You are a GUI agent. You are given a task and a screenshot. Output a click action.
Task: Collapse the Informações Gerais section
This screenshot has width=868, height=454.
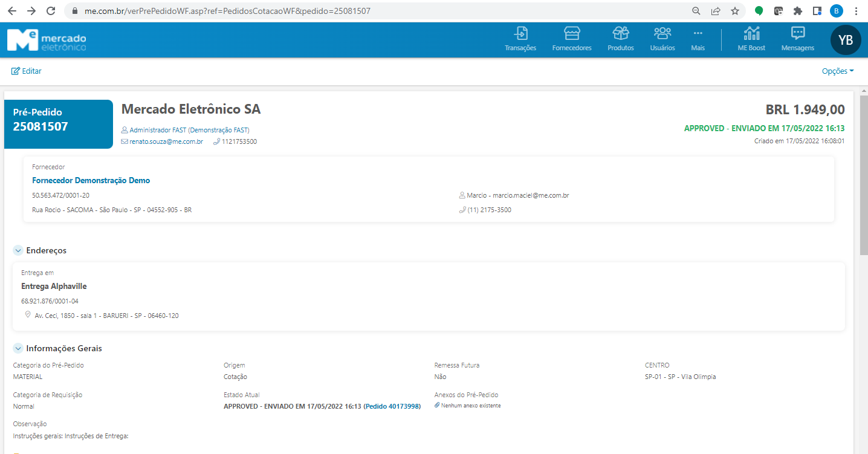[18, 348]
